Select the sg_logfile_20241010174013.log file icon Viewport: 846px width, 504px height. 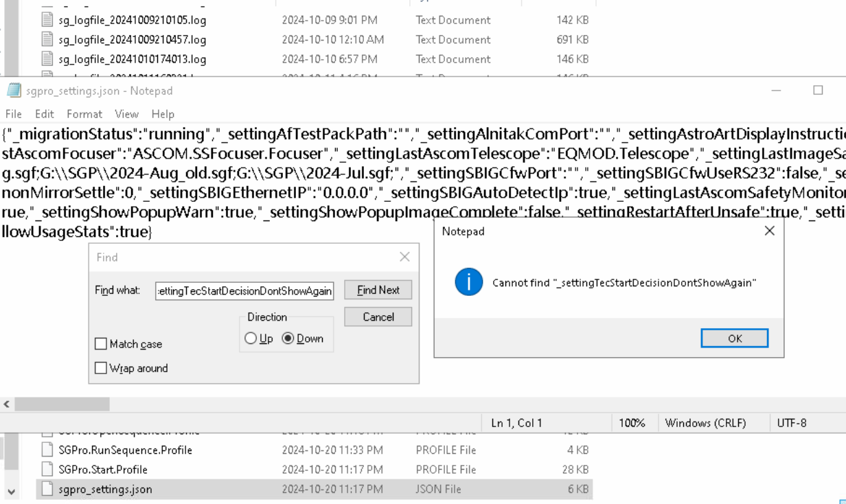[x=47, y=58]
